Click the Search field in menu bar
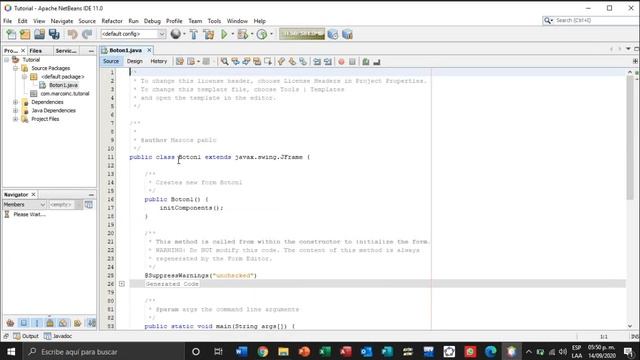640x360 pixels. click(x=591, y=20)
